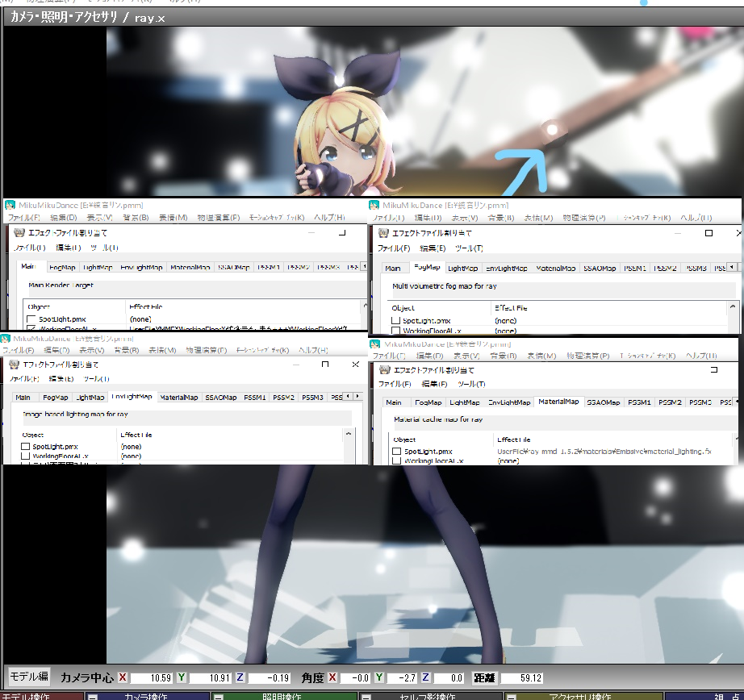Open ヘルプ(H) menu above image based lighting window

pyautogui.click(x=313, y=350)
